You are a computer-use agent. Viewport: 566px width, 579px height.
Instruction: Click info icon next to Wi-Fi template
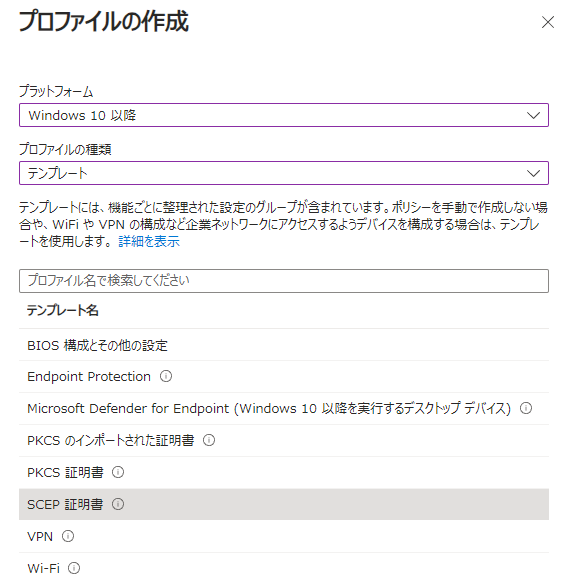coord(74,568)
